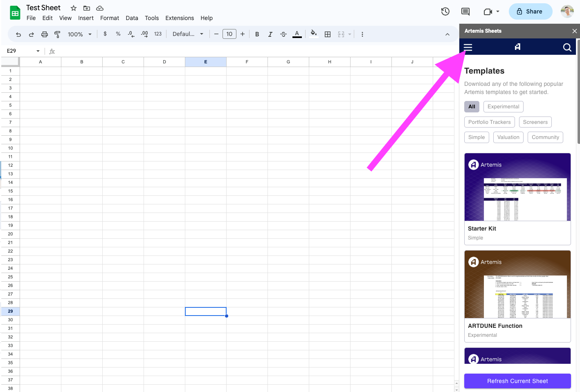Open the text color picker
580x392 pixels.
click(x=297, y=34)
